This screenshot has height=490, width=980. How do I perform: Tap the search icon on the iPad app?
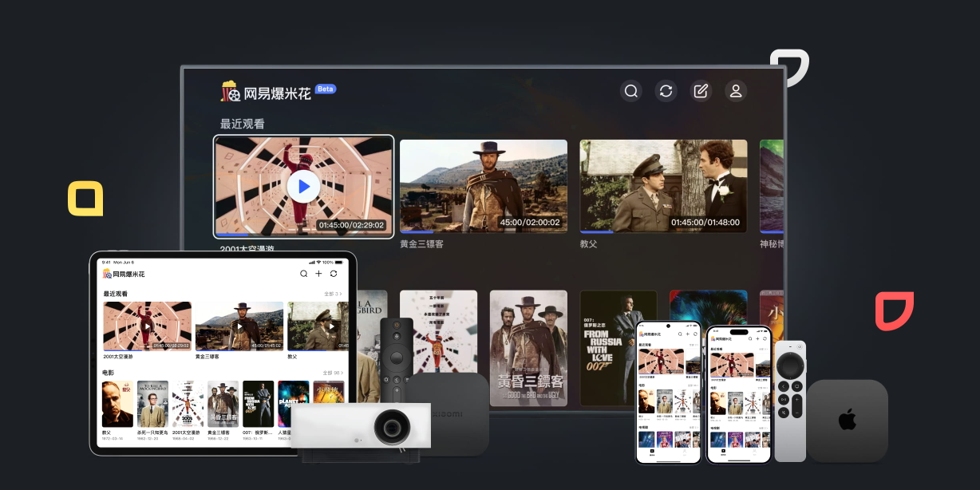pos(303,274)
